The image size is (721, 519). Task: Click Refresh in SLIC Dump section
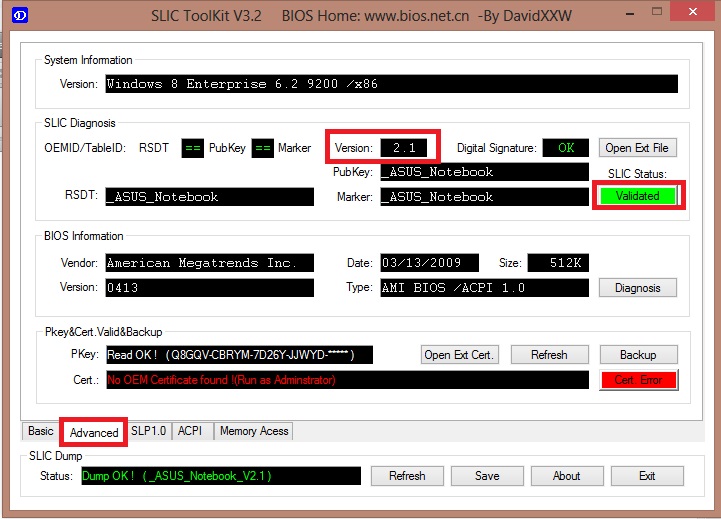coord(407,476)
